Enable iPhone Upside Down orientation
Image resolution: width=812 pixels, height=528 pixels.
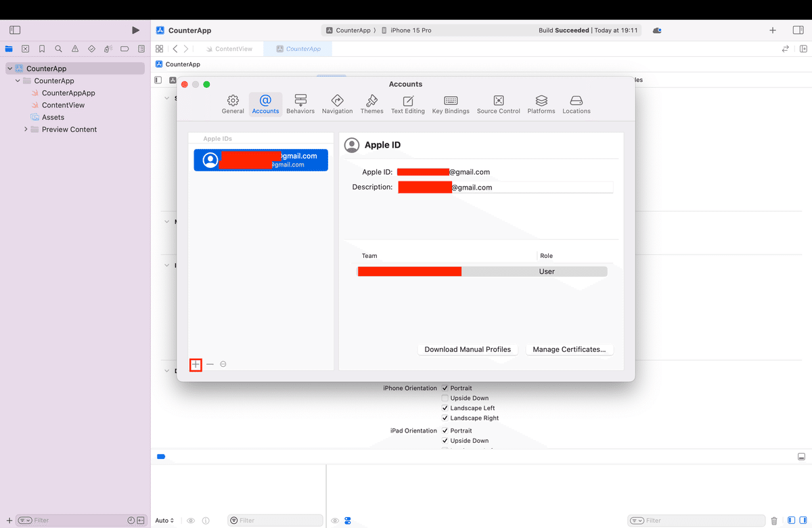445,398
